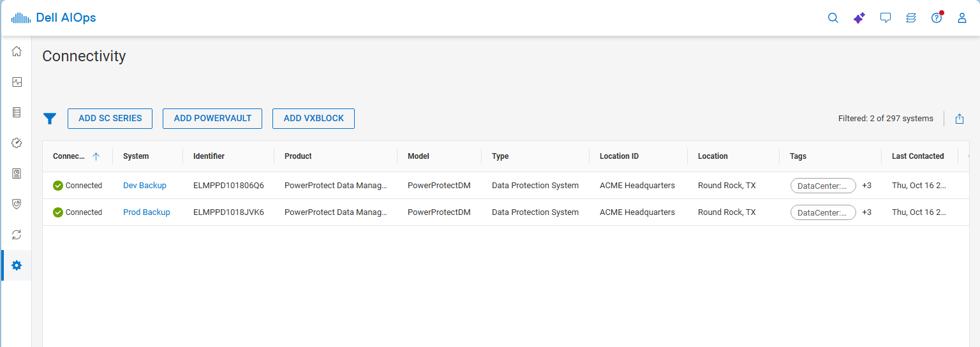The height and width of the screenshot is (347, 980).
Task: Click the Add SC Series button
Action: (110, 119)
